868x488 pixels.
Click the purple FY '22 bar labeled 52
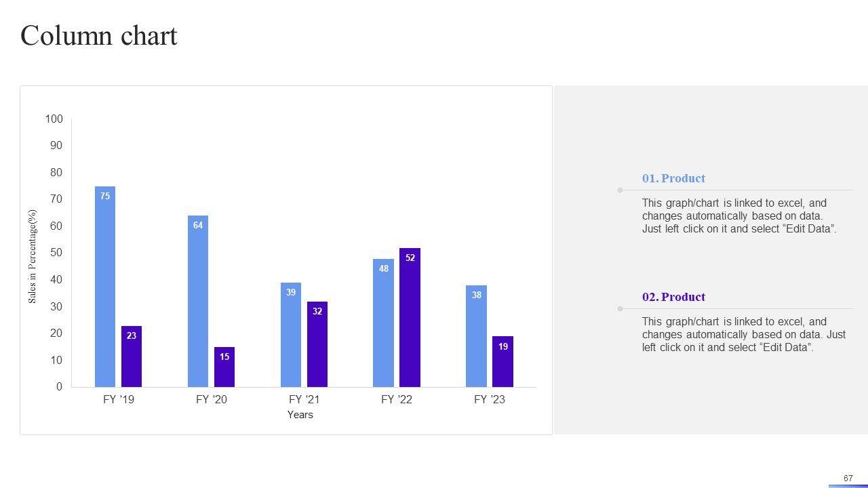[410, 317]
